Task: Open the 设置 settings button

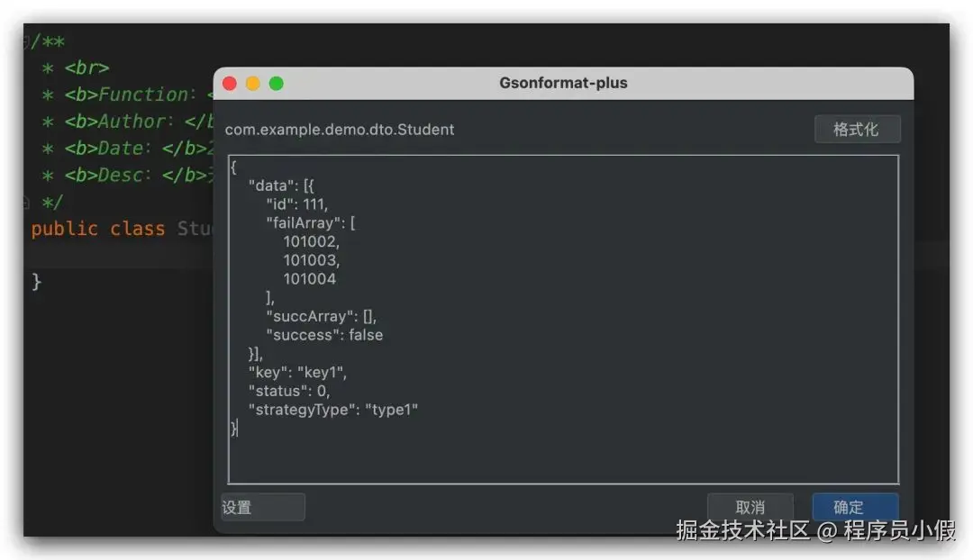Action: click(262, 507)
